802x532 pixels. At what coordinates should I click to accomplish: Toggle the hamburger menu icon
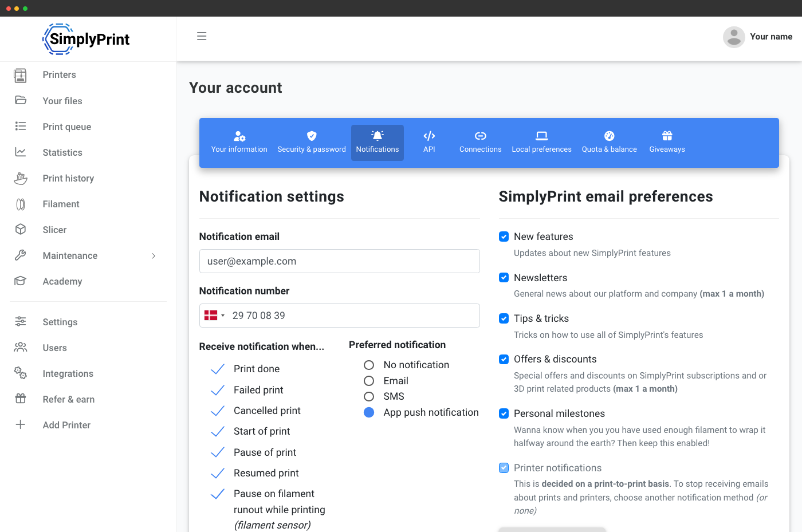202,36
